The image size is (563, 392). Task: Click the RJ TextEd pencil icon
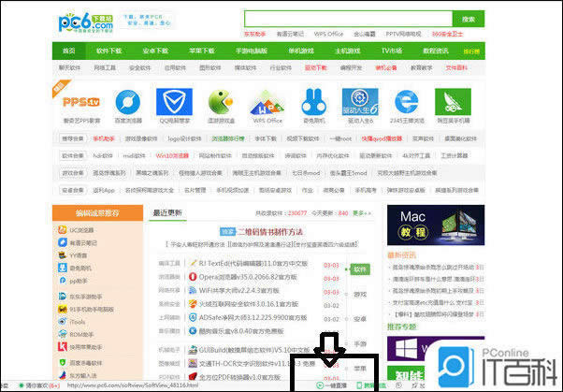pos(193,263)
